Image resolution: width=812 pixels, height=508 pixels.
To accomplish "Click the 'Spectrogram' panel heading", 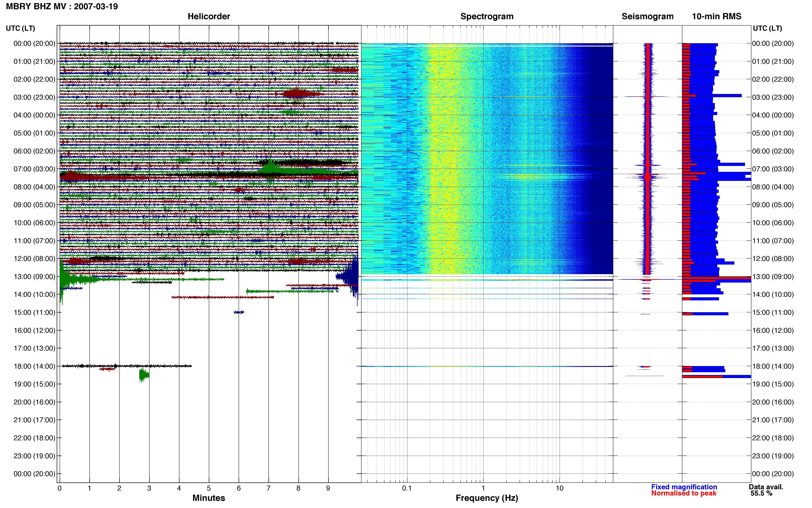I will pos(487,16).
